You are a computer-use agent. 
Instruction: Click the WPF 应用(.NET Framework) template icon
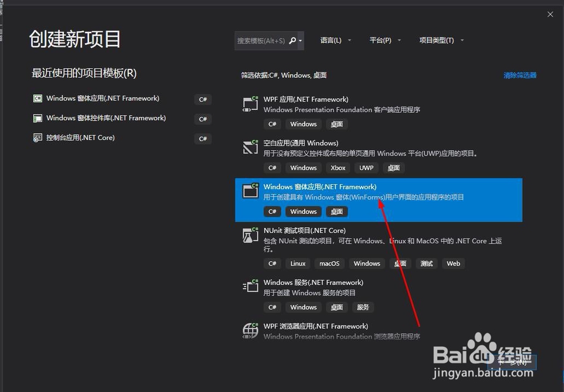tap(249, 103)
